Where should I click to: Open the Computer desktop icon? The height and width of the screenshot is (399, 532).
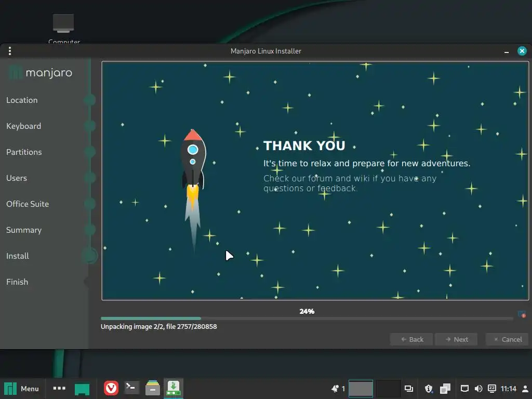64,29
